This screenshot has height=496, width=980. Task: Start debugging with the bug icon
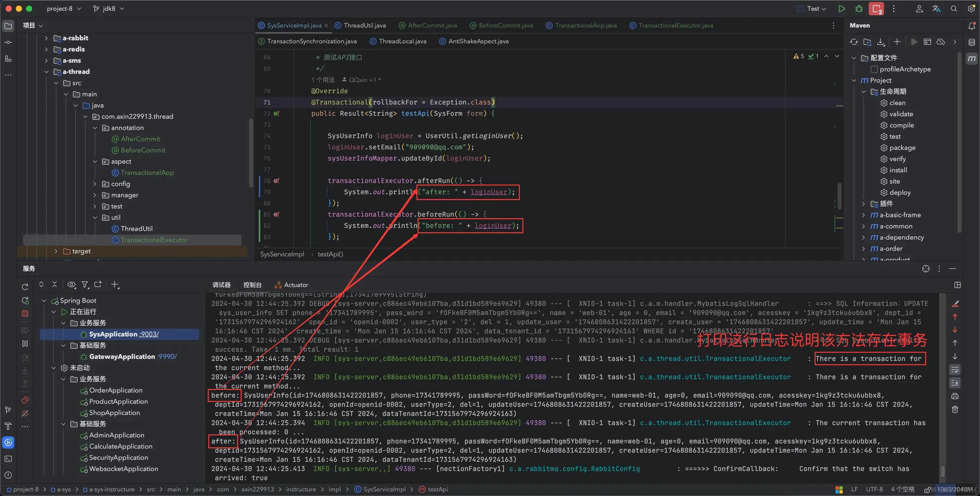(x=859, y=8)
